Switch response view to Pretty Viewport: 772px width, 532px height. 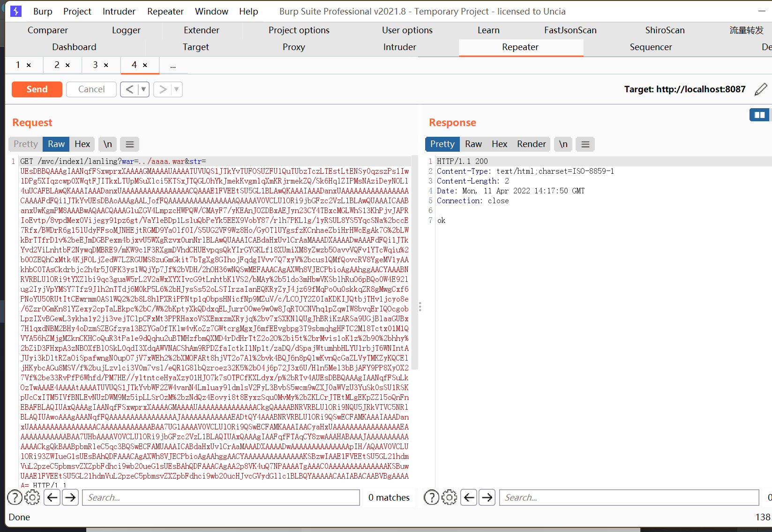(442, 144)
